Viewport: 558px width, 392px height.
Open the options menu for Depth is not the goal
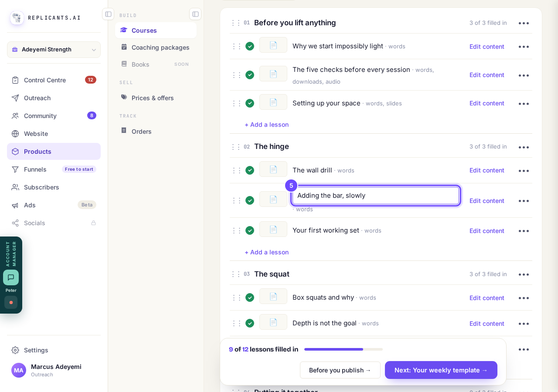[524, 324]
